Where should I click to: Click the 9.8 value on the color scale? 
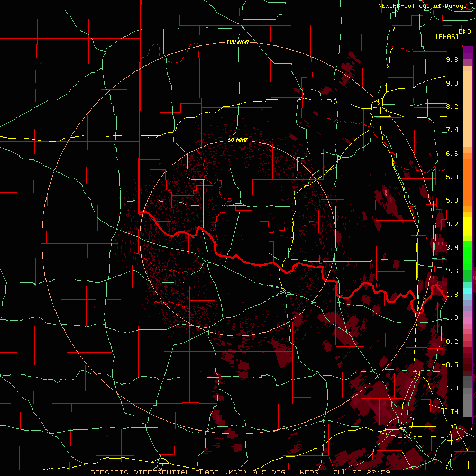[x=452, y=59]
